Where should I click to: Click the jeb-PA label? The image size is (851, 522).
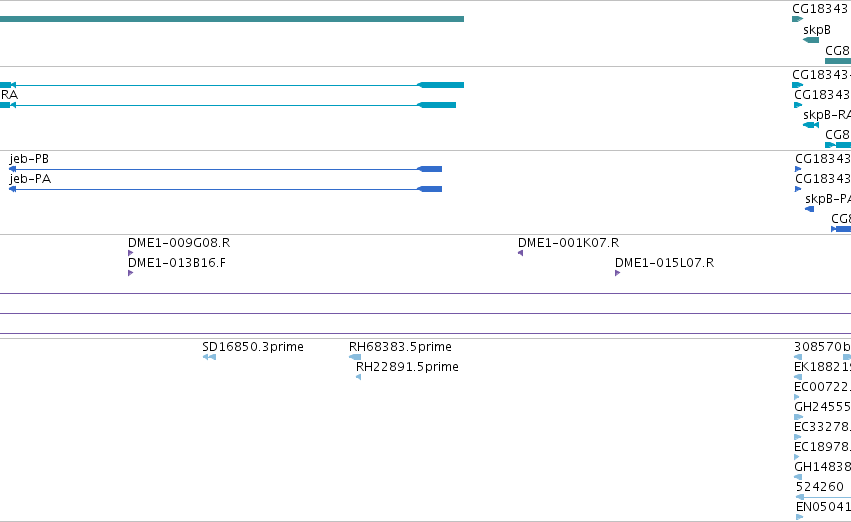(30, 179)
